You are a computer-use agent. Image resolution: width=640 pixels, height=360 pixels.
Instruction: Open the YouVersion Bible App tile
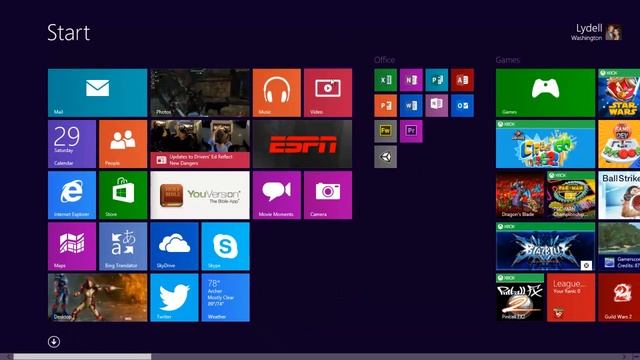[x=200, y=195]
